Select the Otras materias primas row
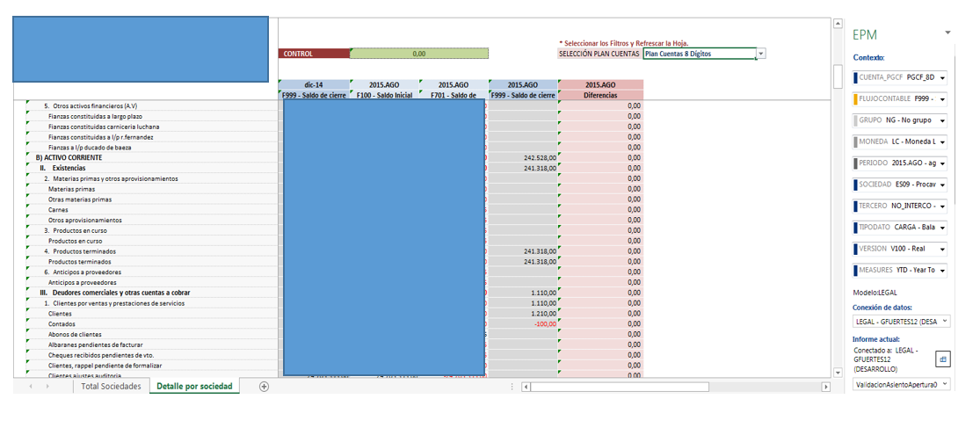Viewport: 980px width, 435px height. pos(152,199)
